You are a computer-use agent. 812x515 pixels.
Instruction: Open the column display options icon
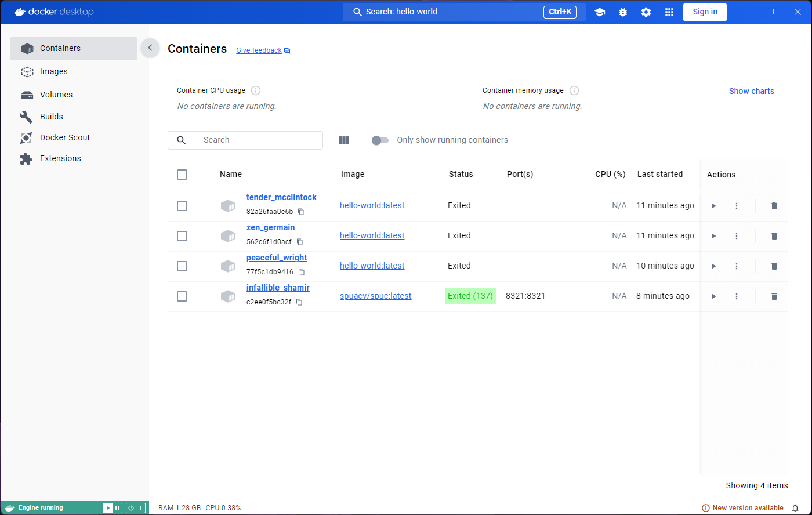pos(344,140)
